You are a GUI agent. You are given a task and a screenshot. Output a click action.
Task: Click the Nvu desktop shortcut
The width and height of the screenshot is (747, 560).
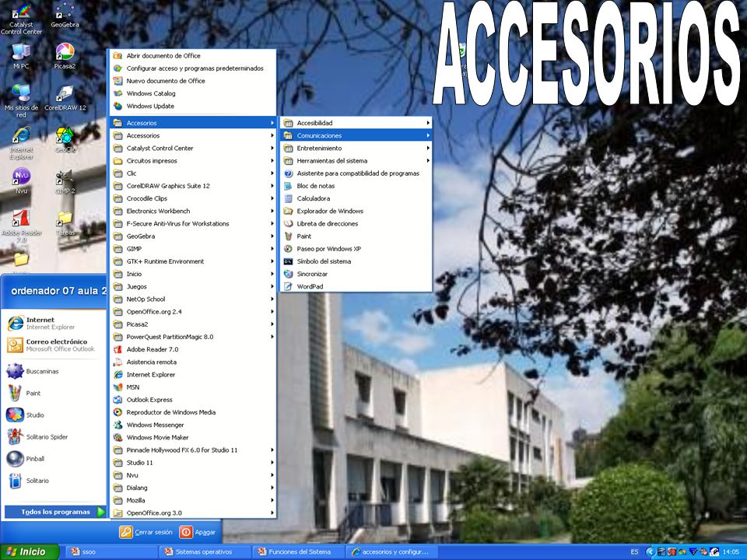[22, 181]
